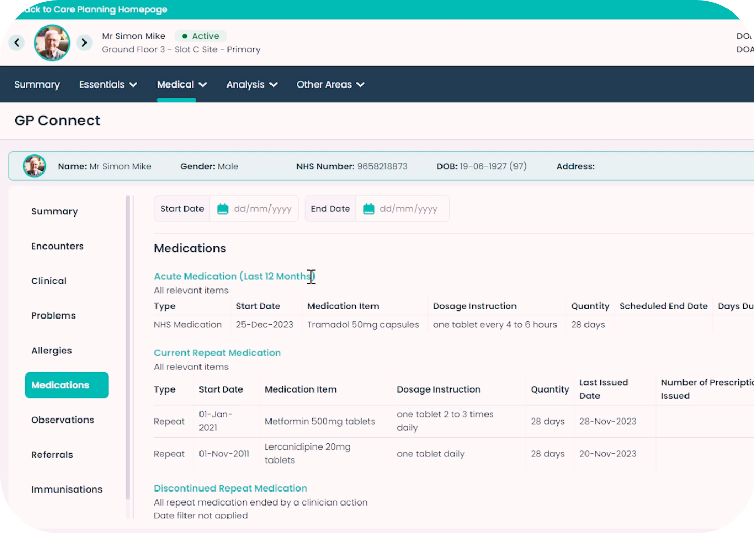Open the Allergies section
This screenshot has width=756, height=534.
[x=51, y=350]
